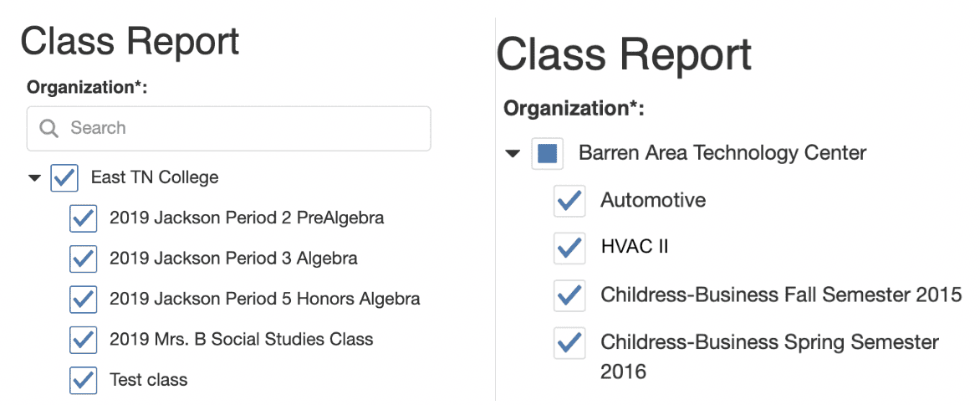980x405 pixels.
Task: Uncheck Childress-Business Fall Semester 2015
Action: pyautogui.click(x=569, y=295)
